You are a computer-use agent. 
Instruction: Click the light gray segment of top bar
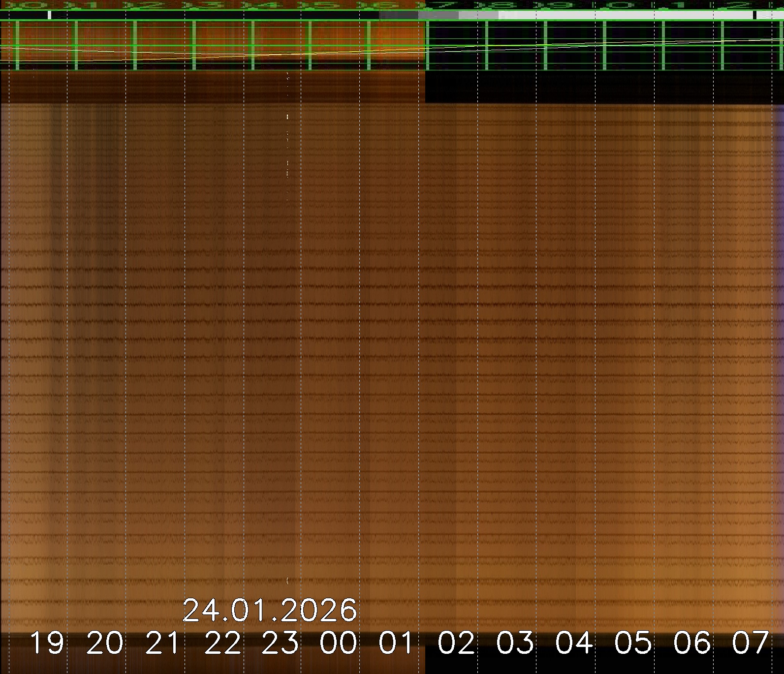coord(478,15)
